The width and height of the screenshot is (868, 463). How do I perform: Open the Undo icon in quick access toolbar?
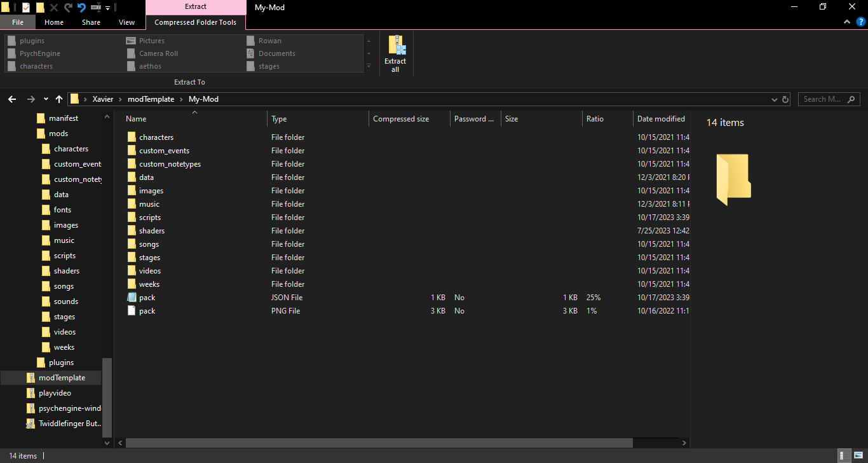coord(81,6)
